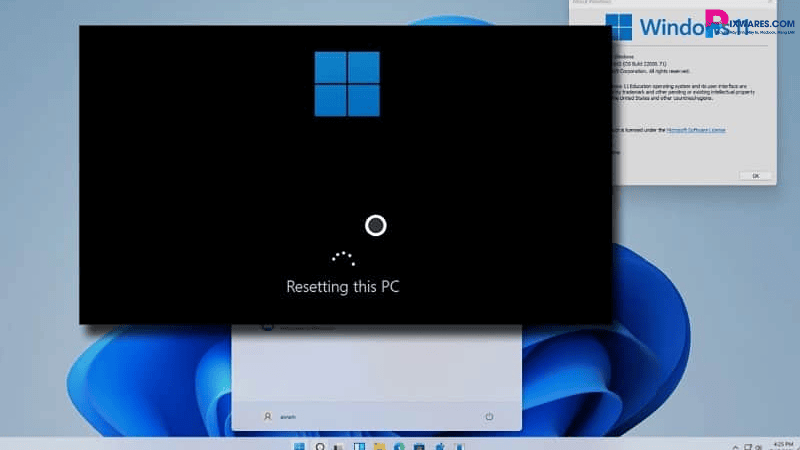
Task: Open the Microsoft Software License link
Action: pyautogui.click(x=697, y=130)
